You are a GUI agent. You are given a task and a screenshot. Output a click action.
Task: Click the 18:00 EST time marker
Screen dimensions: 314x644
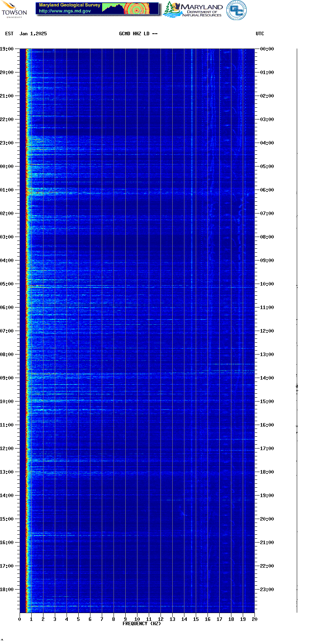point(7,590)
